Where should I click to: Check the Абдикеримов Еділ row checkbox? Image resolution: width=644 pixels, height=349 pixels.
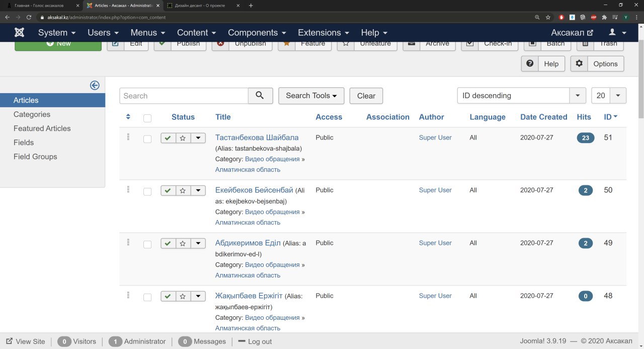[147, 244]
